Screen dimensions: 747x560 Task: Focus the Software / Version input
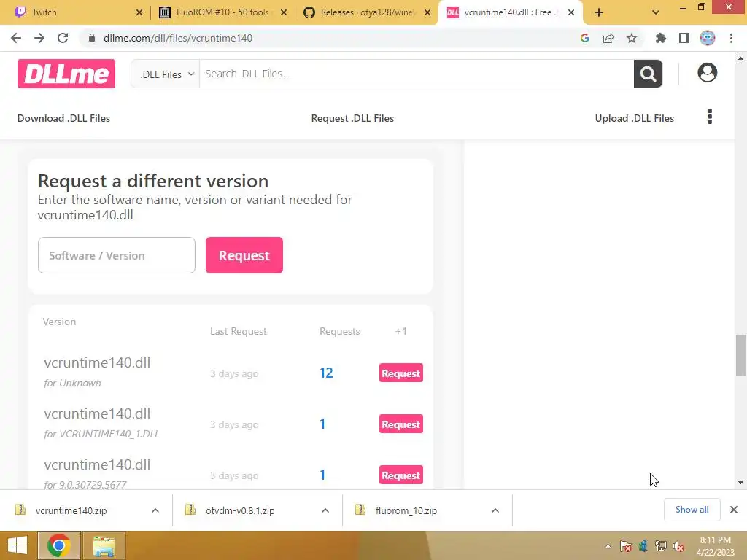pos(117,255)
